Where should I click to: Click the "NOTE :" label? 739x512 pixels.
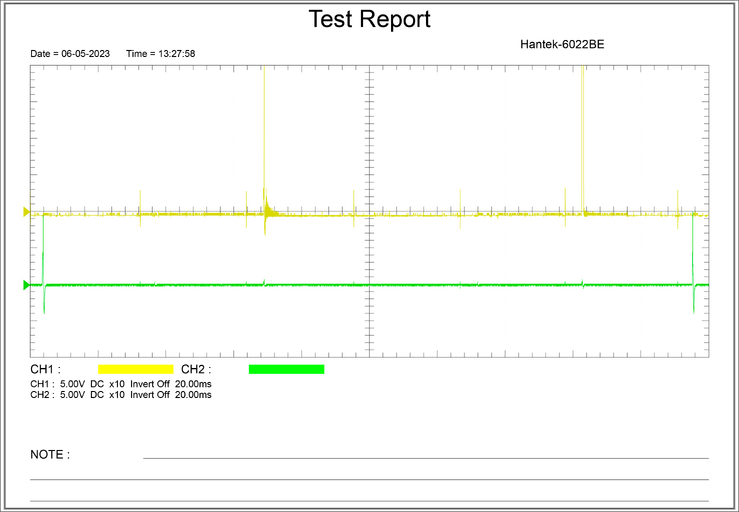point(50,454)
